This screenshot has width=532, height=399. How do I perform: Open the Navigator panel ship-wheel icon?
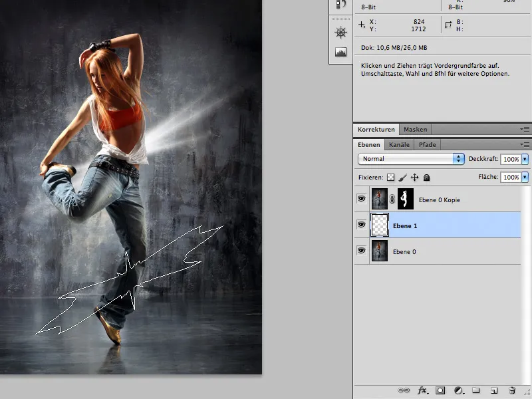coord(340,33)
